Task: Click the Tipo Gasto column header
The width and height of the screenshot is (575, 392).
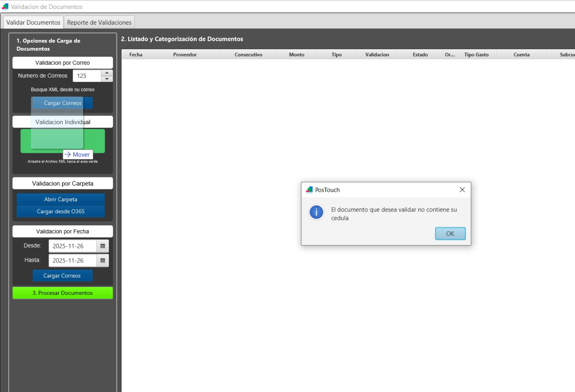Action: (476, 55)
